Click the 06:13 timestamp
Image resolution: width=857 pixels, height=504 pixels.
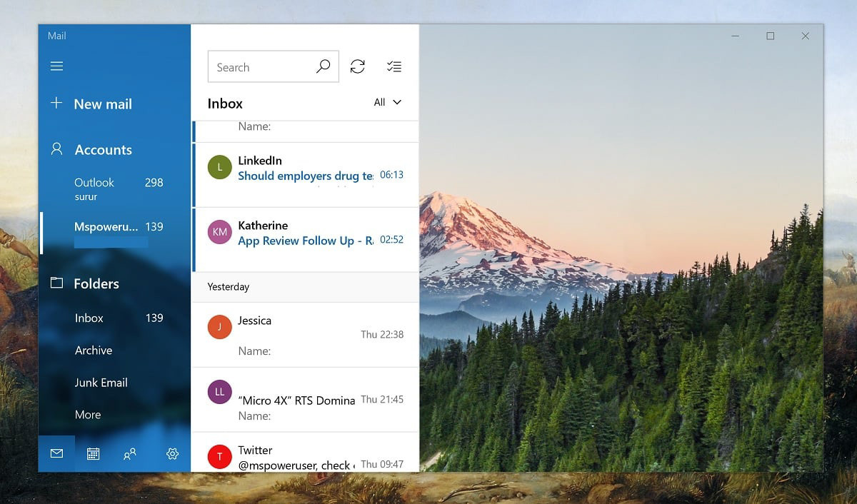click(x=391, y=175)
